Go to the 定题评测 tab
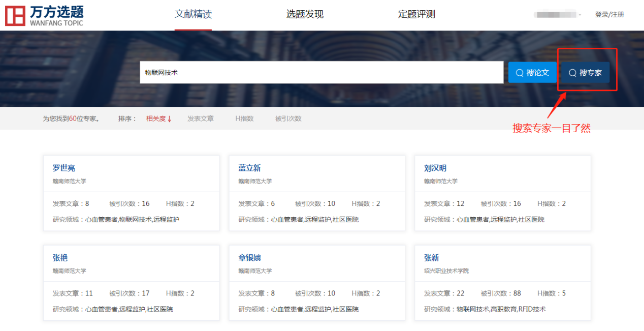This screenshot has height=331, width=644. coord(416,14)
